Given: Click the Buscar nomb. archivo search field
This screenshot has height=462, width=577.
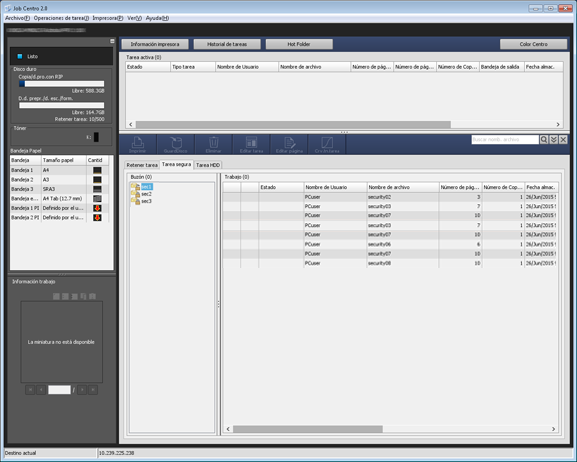Looking at the screenshot, I should [x=505, y=140].
